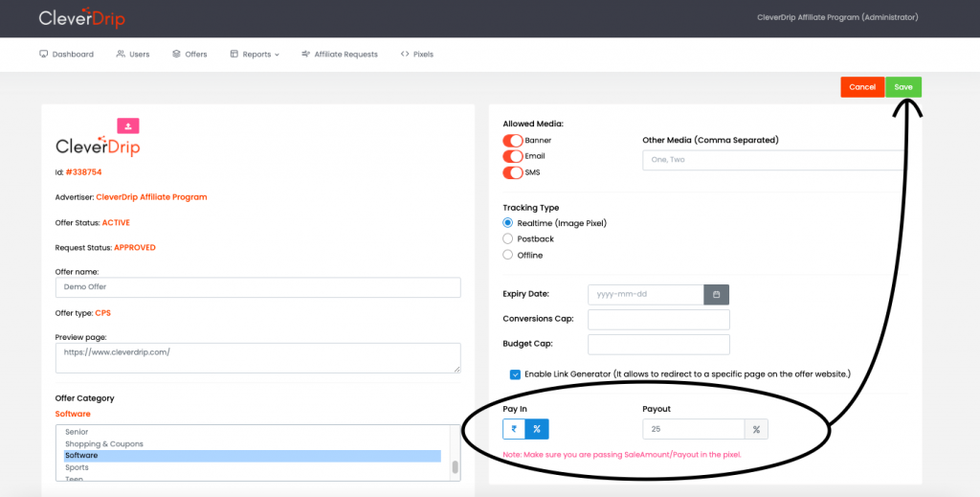Go to Users page

(133, 55)
